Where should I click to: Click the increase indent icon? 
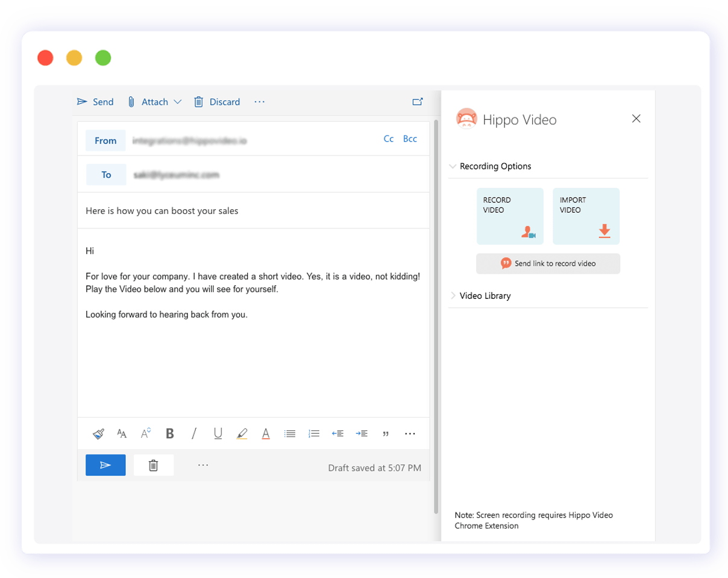[x=362, y=433]
